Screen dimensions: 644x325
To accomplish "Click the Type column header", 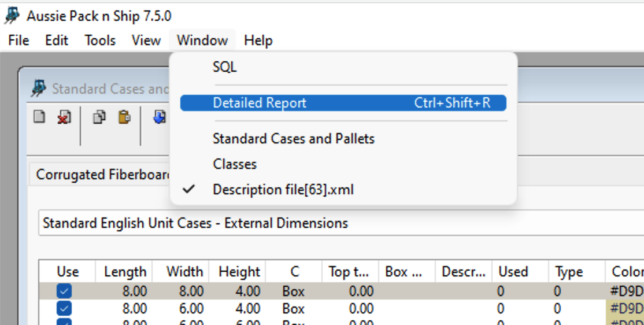I will tap(578, 272).
